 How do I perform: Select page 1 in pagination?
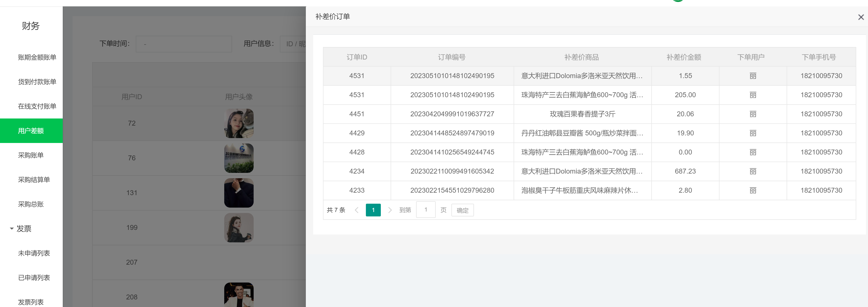(x=373, y=210)
